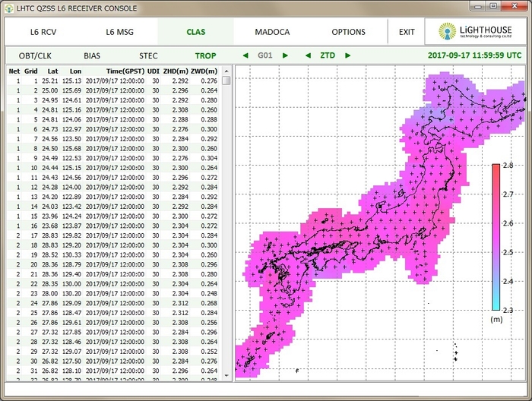Click previous satellite arrow left of G01
532x401 pixels.
tap(245, 55)
